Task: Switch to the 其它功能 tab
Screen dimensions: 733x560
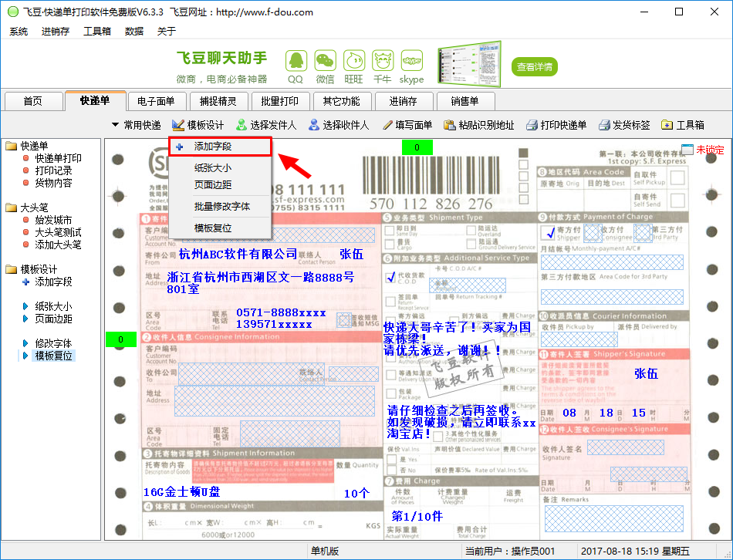Action: [341, 101]
